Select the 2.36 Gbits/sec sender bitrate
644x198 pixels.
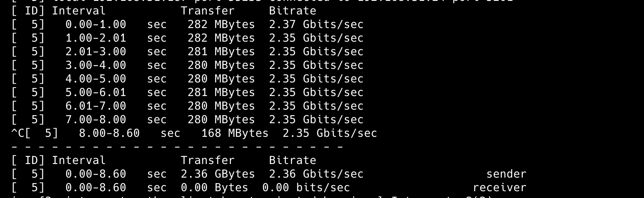(316, 174)
